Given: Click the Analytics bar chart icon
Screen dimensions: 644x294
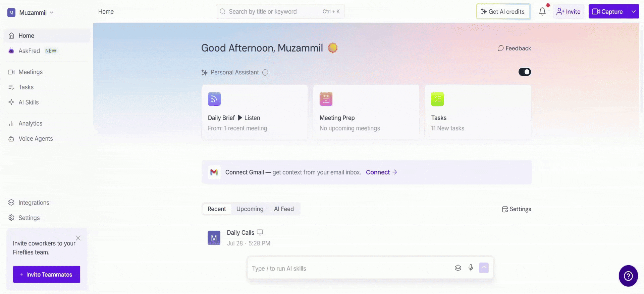Looking at the screenshot, I should pyautogui.click(x=11, y=124).
